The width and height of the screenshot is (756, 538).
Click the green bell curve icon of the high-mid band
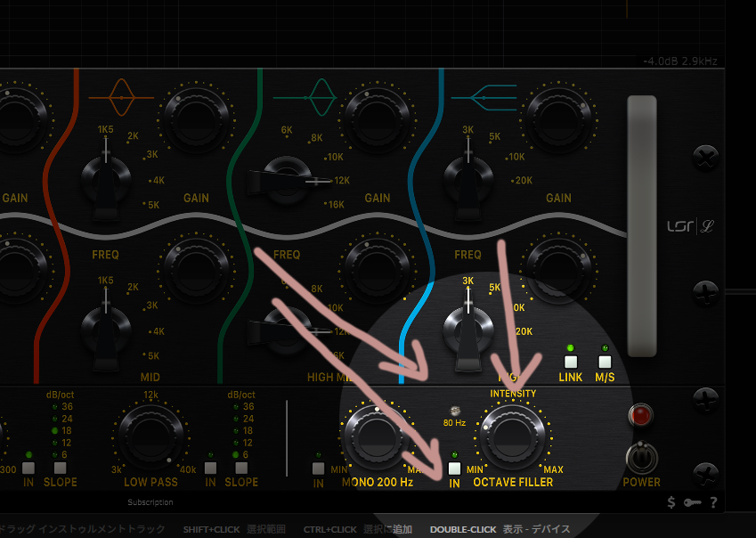(305, 97)
